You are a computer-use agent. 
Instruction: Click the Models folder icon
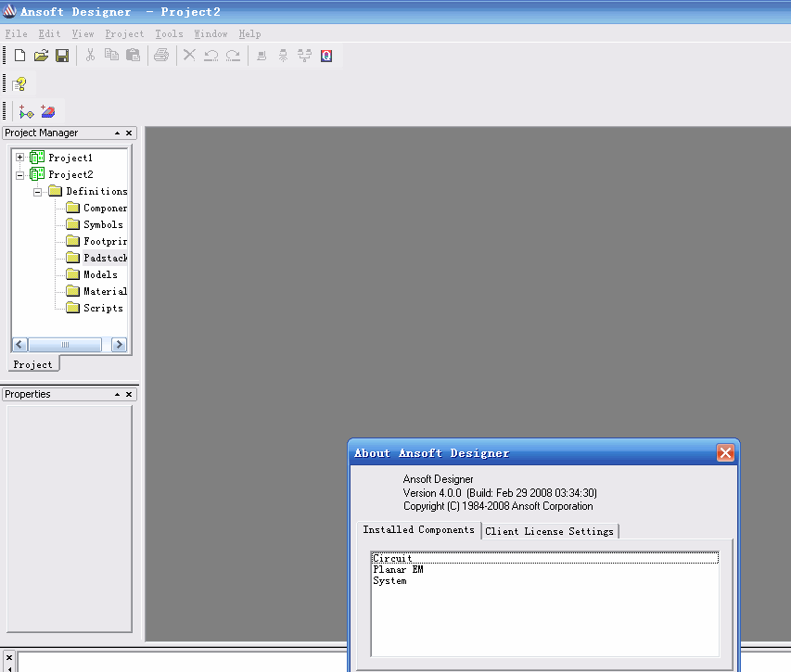(72, 274)
